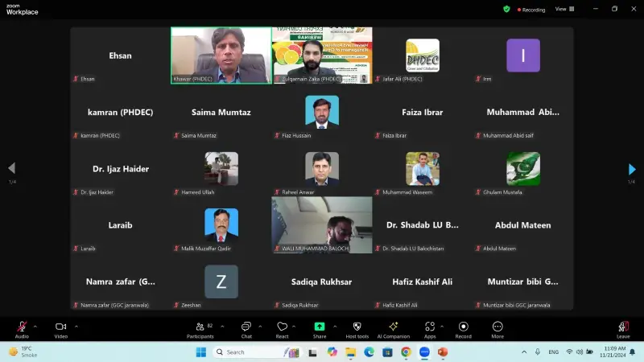Expand video options arrow next to Video

[76, 326]
